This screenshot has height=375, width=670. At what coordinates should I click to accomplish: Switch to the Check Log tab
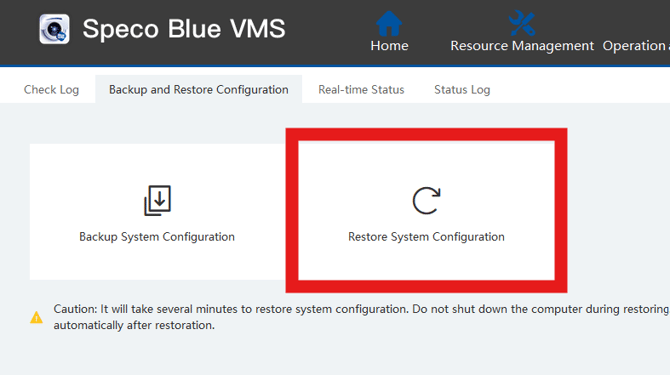click(51, 90)
